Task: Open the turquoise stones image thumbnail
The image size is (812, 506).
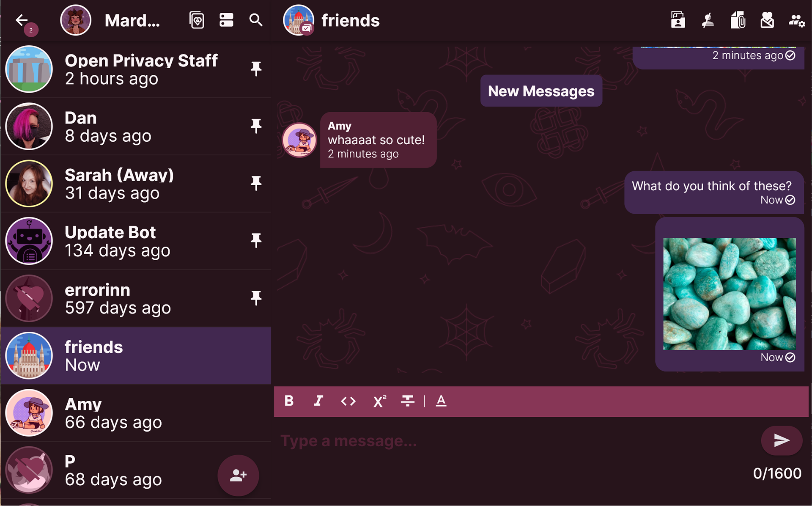Action: click(x=729, y=294)
